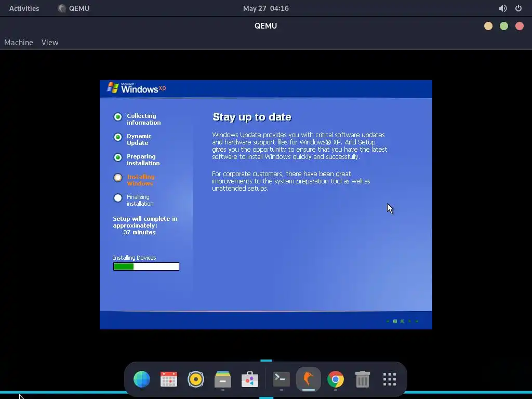Click the QEMU bird icon in dock
This screenshot has width=532, height=399.
[x=309, y=379]
